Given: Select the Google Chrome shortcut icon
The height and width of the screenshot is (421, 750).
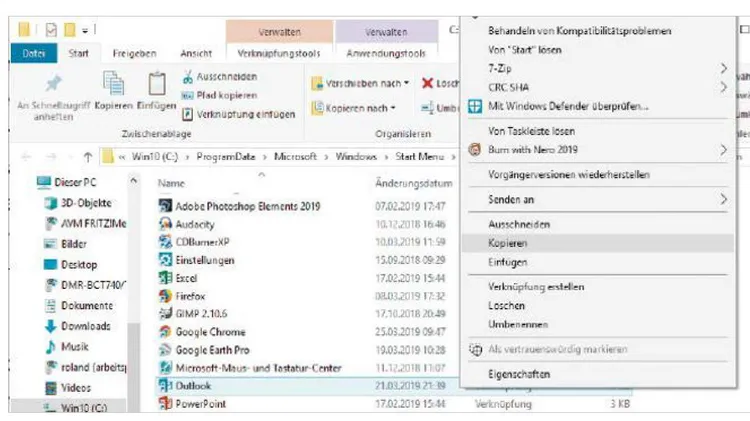Looking at the screenshot, I should tap(165, 332).
